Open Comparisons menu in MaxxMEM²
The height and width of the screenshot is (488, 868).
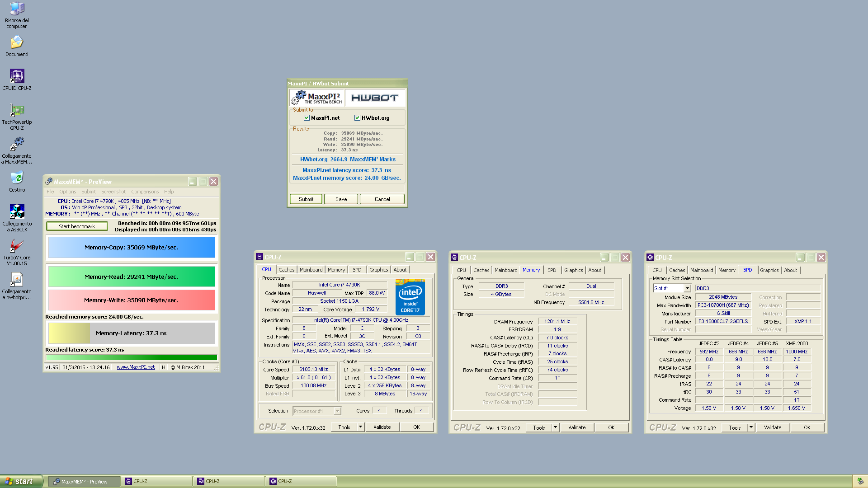coord(145,192)
